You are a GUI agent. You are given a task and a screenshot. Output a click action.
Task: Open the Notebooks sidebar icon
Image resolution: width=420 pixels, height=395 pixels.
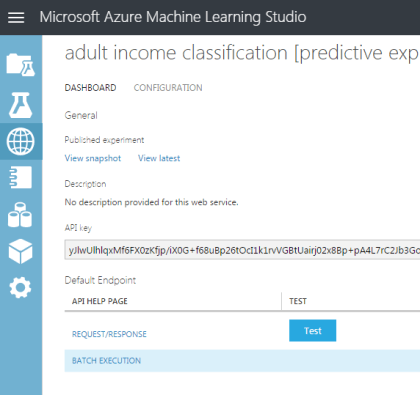(21, 177)
